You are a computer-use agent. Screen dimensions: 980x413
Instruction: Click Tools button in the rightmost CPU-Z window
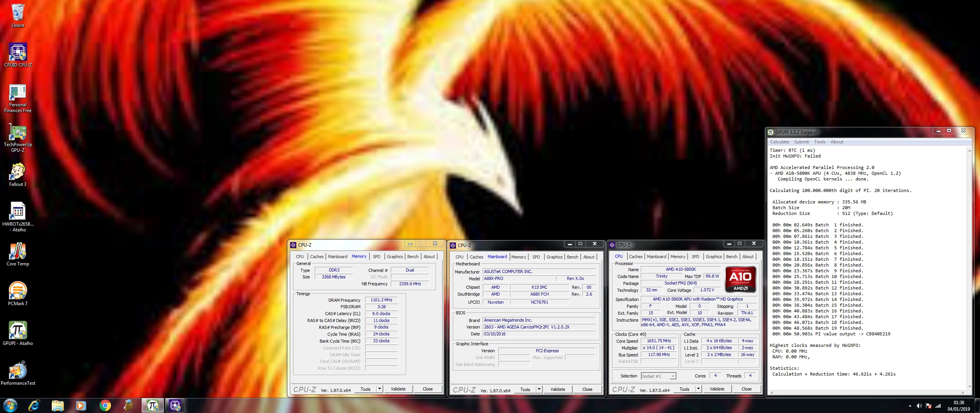684,389
